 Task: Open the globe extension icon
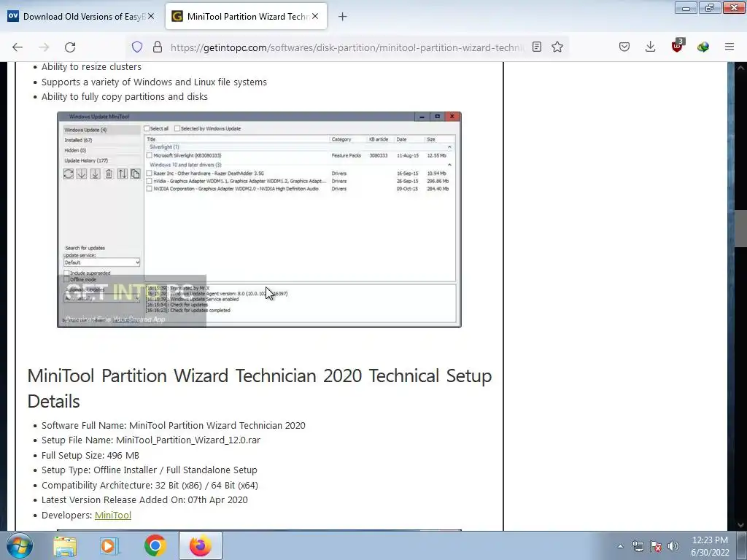click(x=703, y=47)
